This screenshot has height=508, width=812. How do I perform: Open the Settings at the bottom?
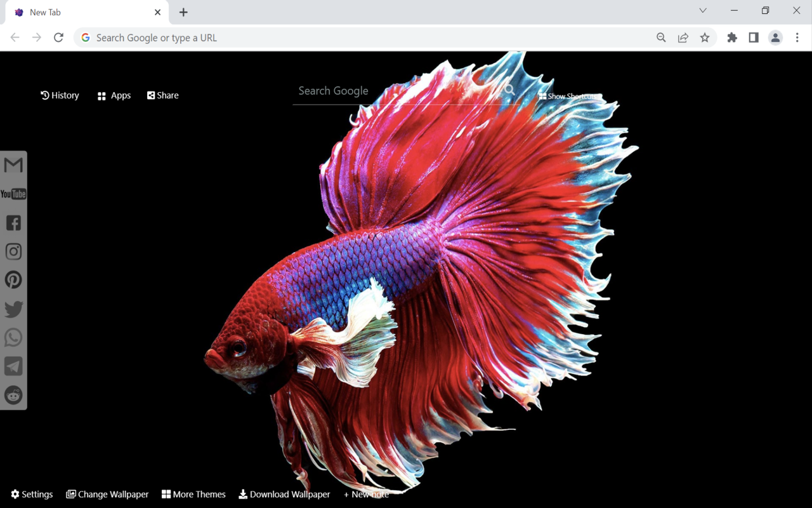32,494
